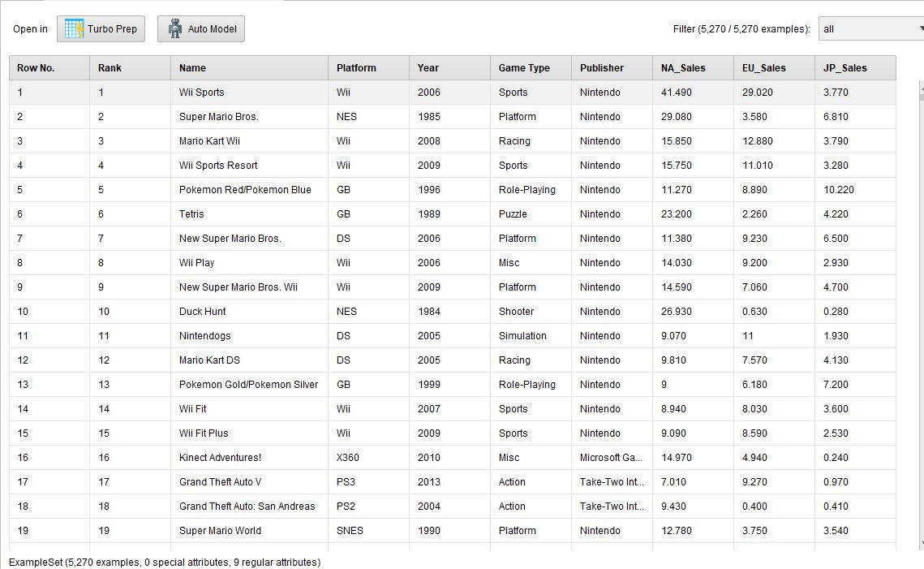
Task: Sort by Publisher column header
Action: [612, 68]
